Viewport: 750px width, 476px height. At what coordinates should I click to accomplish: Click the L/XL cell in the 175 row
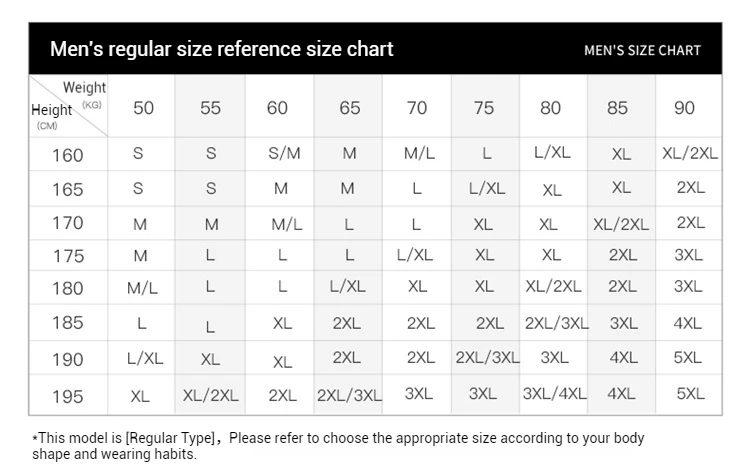pyautogui.click(x=415, y=255)
